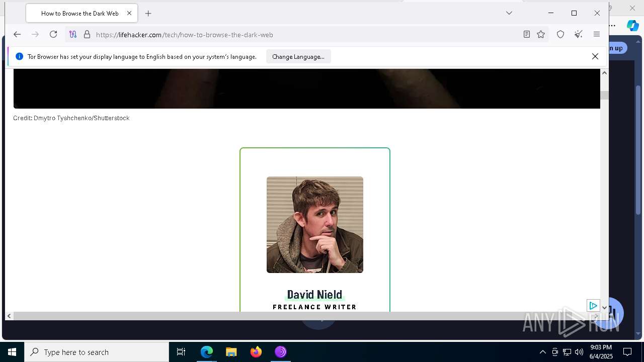Open the application hamburger menu
The image size is (644, 362).
[597, 34]
